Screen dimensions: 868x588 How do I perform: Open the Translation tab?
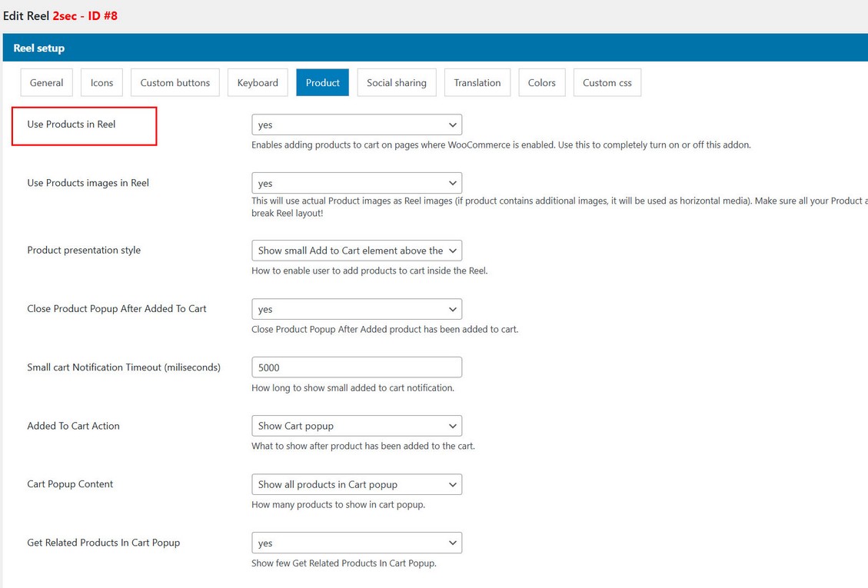point(477,83)
